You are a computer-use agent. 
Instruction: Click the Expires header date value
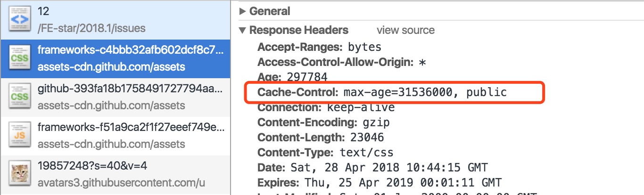pos(402,183)
